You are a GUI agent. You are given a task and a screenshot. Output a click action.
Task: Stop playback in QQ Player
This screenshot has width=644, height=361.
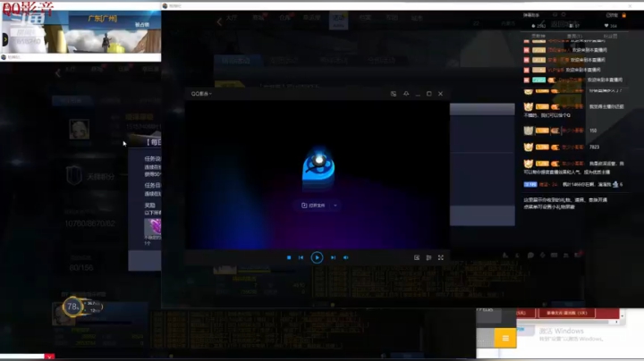click(x=289, y=257)
